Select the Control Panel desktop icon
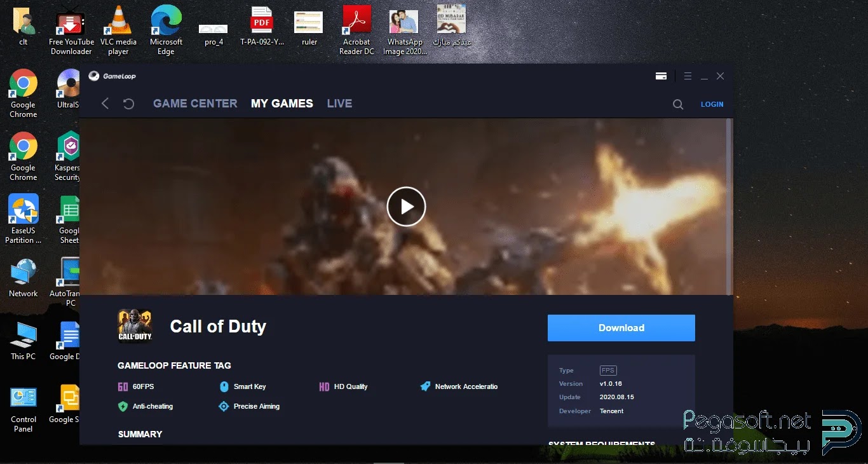Screen dimensions: 868x464 24,409
